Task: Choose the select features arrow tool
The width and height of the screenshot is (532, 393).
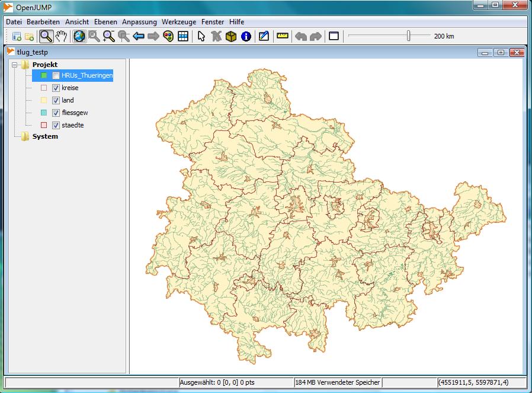Action: 201,36
